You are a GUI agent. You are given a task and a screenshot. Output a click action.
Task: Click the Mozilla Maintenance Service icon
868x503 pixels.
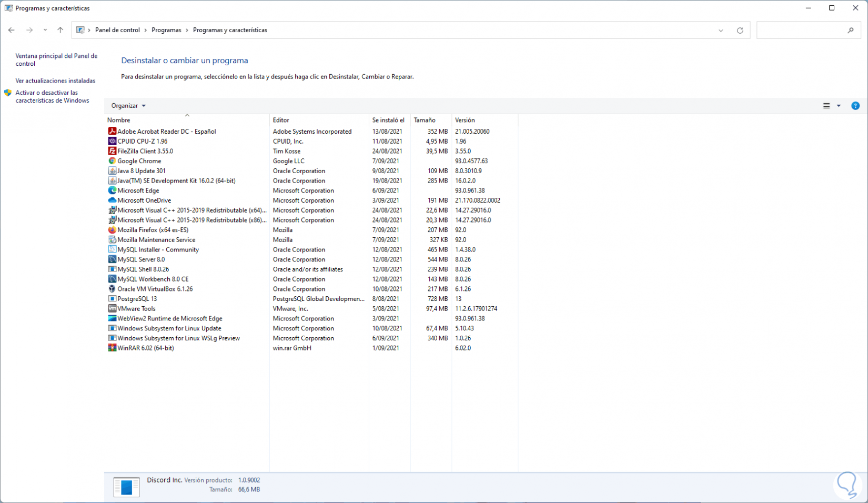pos(112,239)
